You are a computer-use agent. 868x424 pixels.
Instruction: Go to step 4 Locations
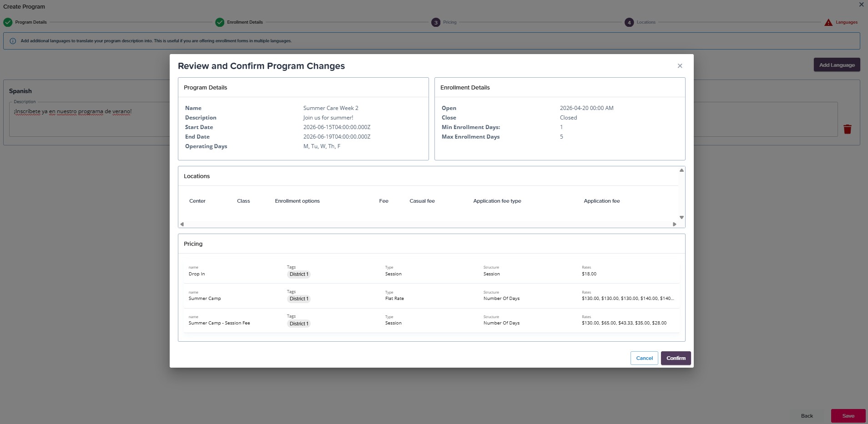pyautogui.click(x=629, y=22)
